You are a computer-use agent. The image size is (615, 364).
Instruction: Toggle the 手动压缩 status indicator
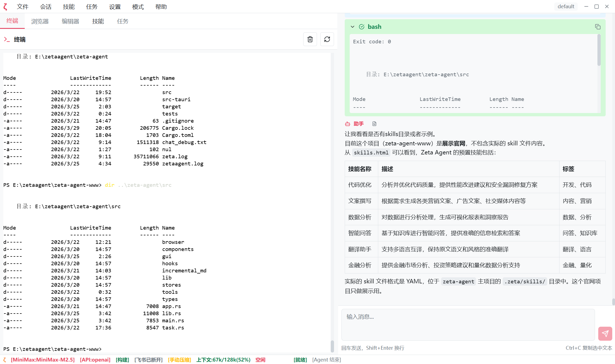click(179, 360)
